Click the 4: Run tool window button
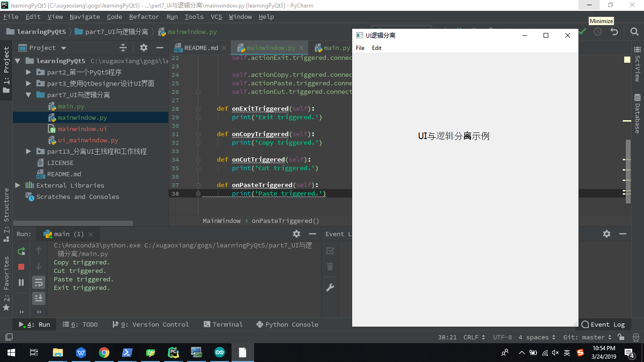This screenshot has width=644, height=362. pos(34,324)
